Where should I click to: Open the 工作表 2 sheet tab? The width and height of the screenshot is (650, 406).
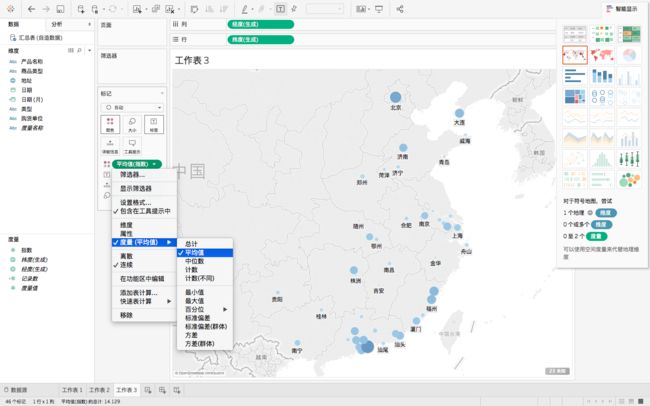99,390
